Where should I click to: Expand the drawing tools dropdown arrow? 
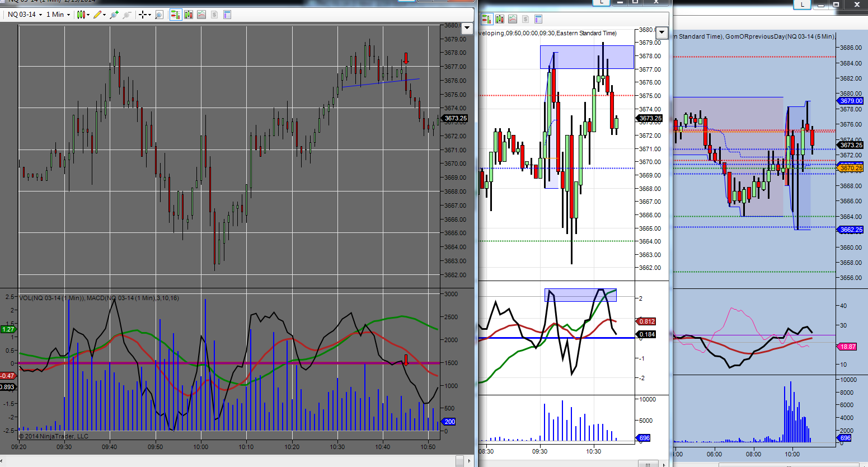pyautogui.click(x=105, y=15)
